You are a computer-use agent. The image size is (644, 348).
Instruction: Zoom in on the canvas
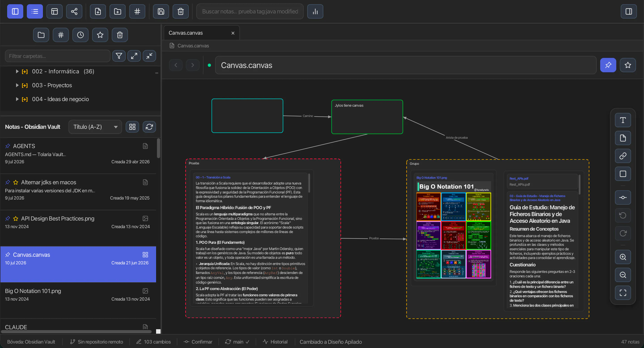[x=623, y=257]
